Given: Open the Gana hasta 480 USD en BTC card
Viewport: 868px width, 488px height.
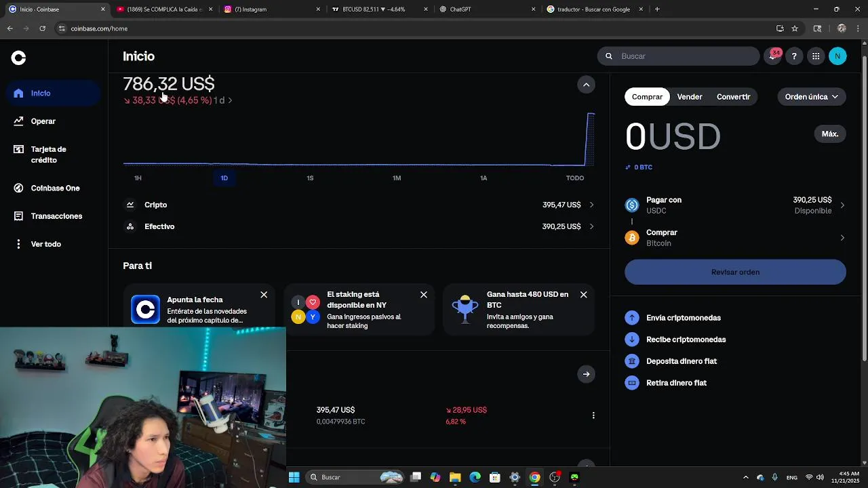Looking at the screenshot, I should (519, 310).
